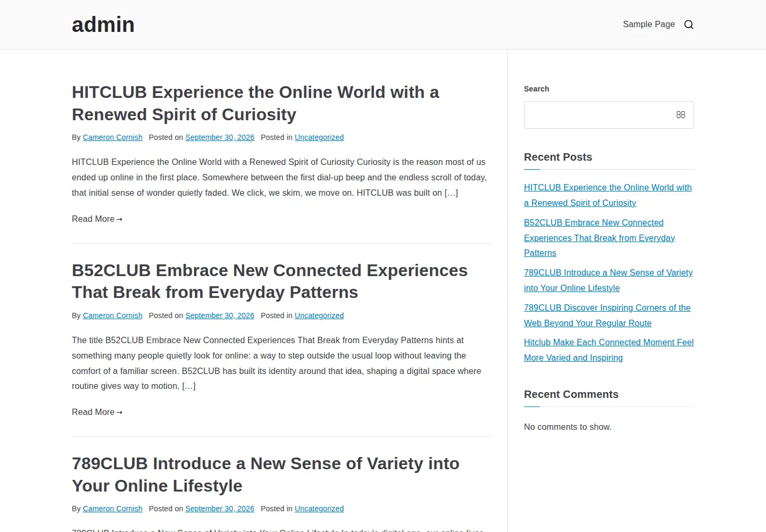Open the header search icon
The image size is (766, 532).
(689, 24)
